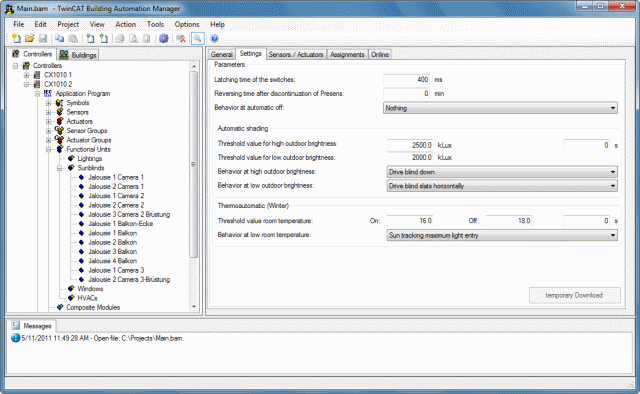Click the magnifier search toolbar icon

198,38
